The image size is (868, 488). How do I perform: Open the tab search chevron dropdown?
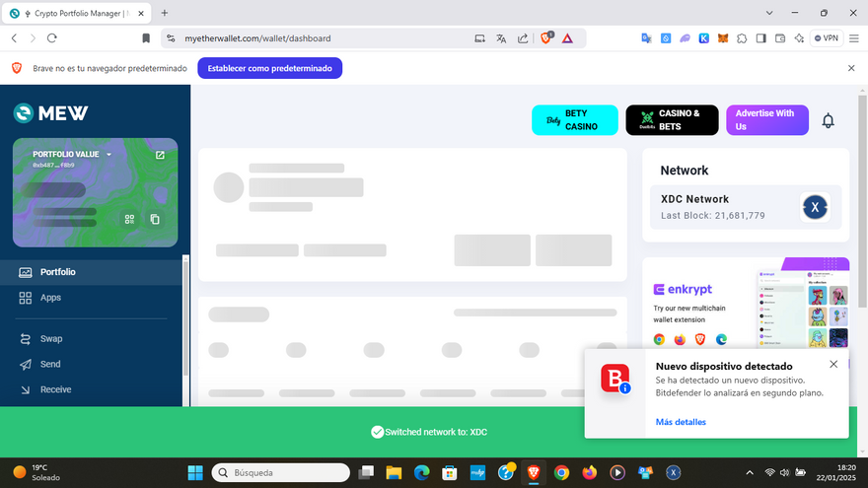point(769,13)
